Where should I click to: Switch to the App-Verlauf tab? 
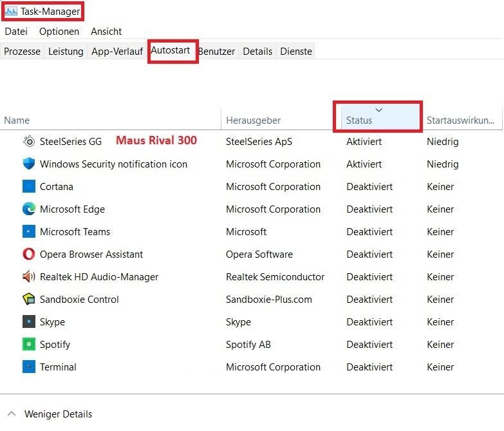pos(117,52)
